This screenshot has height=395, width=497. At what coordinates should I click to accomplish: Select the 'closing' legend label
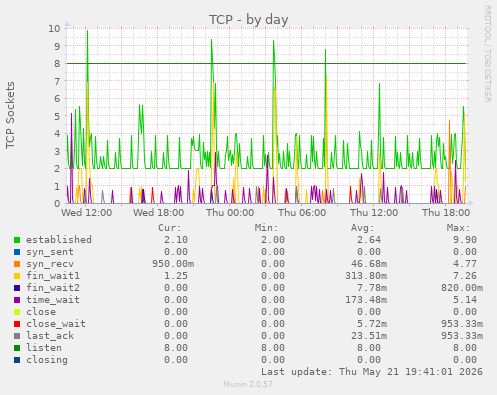pos(47,360)
